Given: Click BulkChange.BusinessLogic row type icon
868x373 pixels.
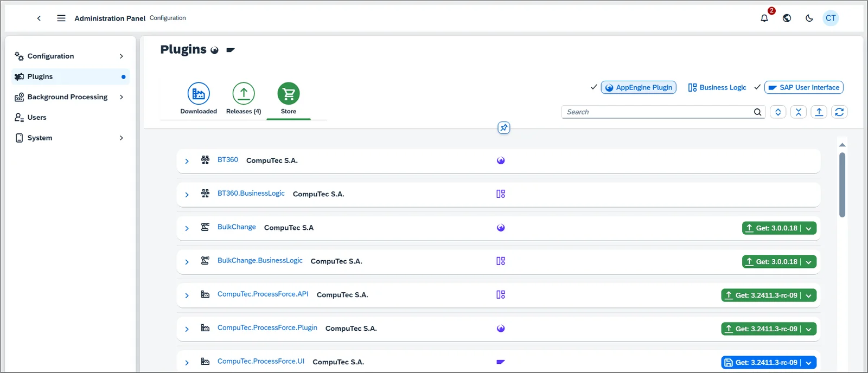Looking at the screenshot, I should [501, 261].
